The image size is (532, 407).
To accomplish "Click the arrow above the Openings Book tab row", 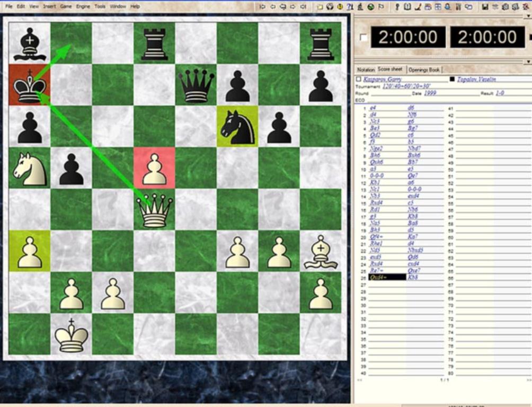I will click(528, 61).
